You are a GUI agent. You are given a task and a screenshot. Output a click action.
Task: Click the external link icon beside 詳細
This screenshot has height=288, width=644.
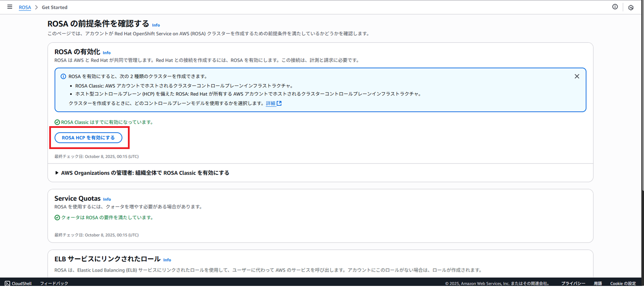coord(279,103)
